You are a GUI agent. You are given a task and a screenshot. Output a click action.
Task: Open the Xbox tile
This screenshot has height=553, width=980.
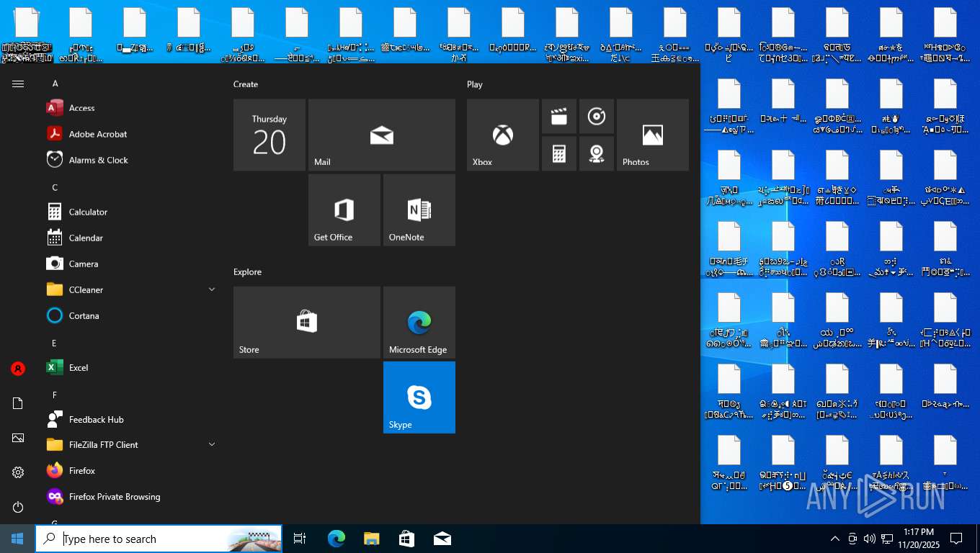tap(503, 135)
